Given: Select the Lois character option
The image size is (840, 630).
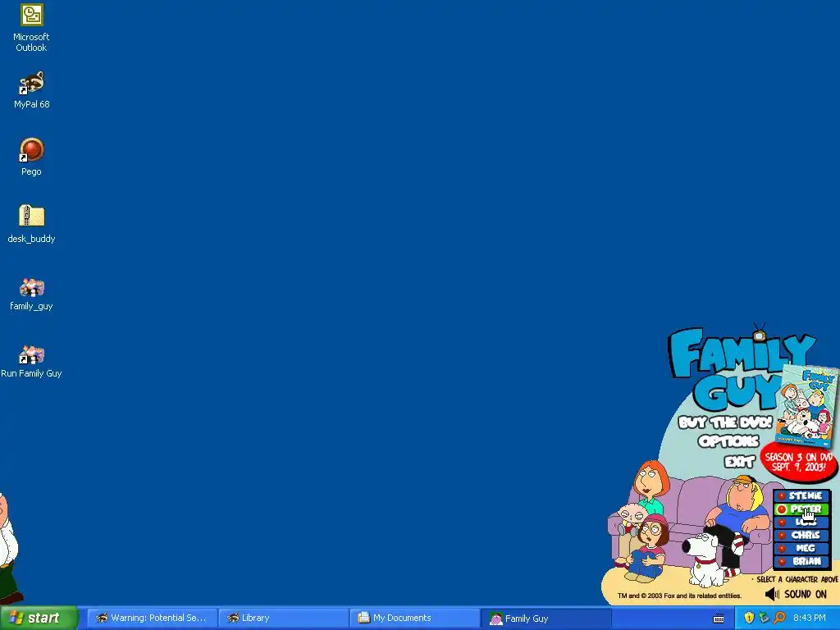Looking at the screenshot, I should coord(801,522).
